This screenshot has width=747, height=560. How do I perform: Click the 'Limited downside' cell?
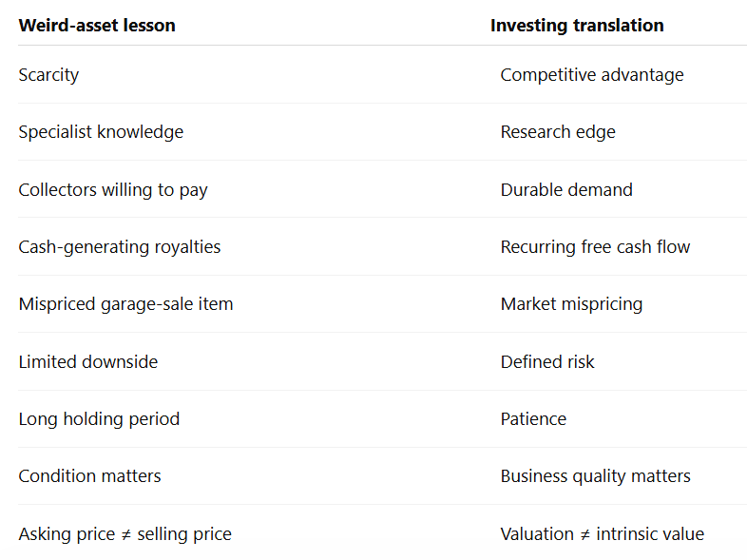pos(88,361)
